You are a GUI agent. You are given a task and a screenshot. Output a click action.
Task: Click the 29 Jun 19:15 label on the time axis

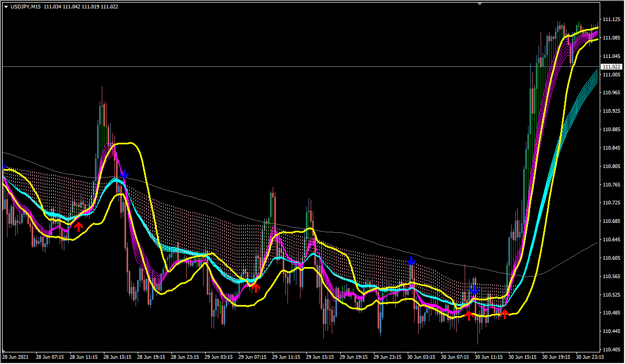(x=354, y=357)
